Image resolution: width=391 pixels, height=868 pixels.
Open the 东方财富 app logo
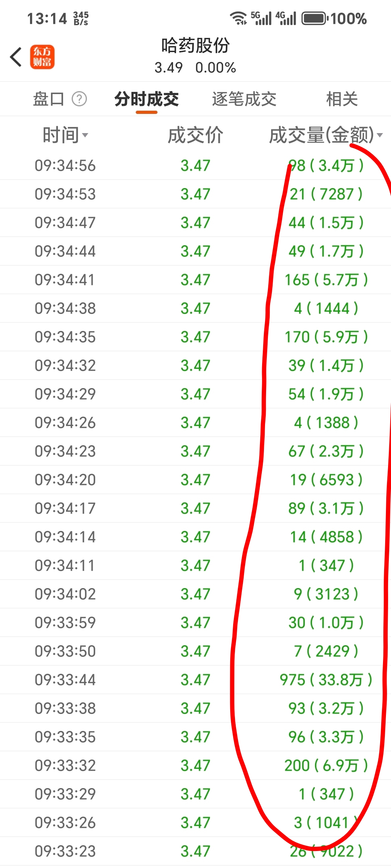42,57
